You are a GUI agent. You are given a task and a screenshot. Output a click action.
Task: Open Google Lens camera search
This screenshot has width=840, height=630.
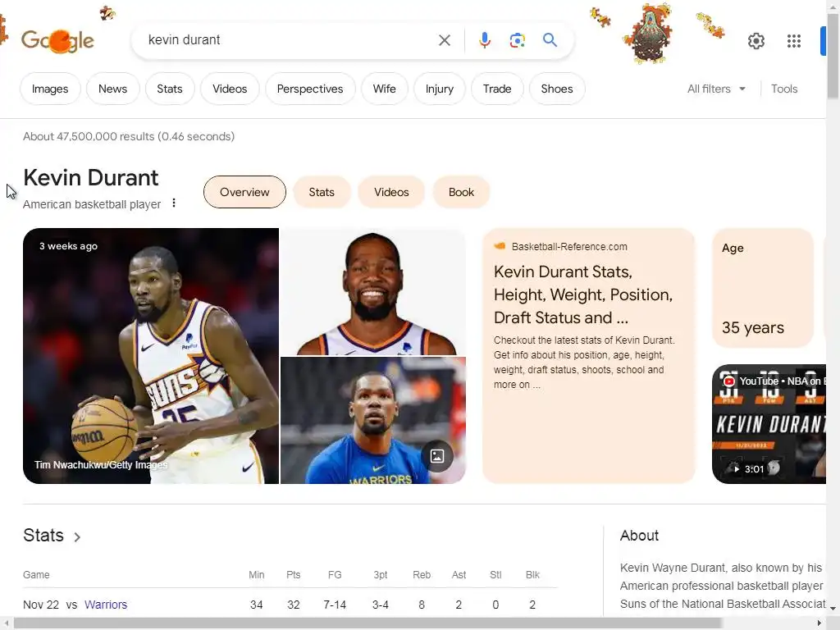[x=517, y=40]
